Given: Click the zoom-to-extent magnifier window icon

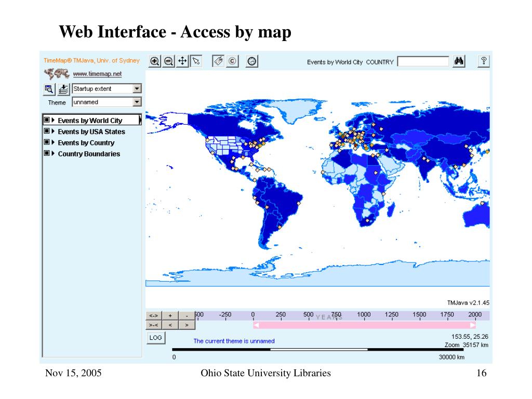Looking at the screenshot, I should [x=49, y=89].
